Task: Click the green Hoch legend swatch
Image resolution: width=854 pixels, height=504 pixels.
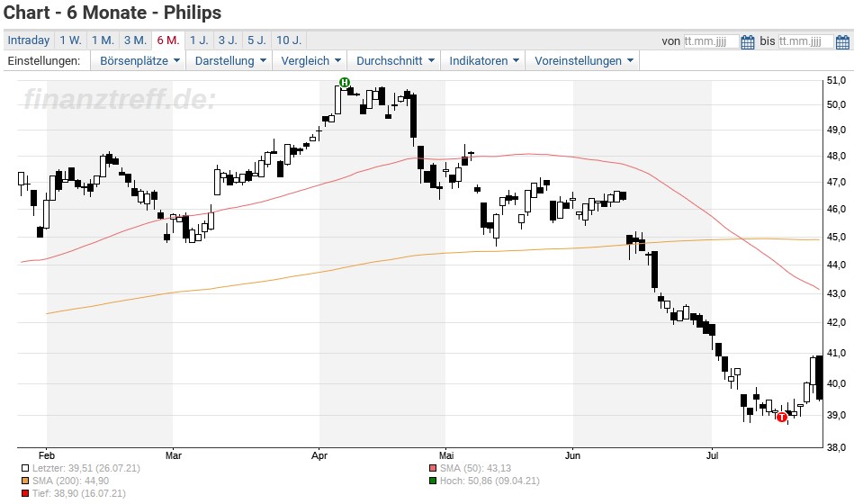Action: coord(433,481)
